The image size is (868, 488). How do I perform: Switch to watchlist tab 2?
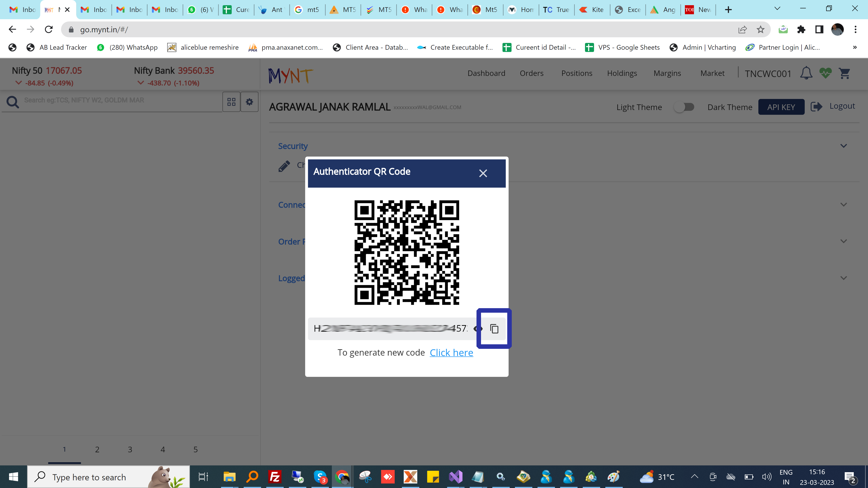97,449
